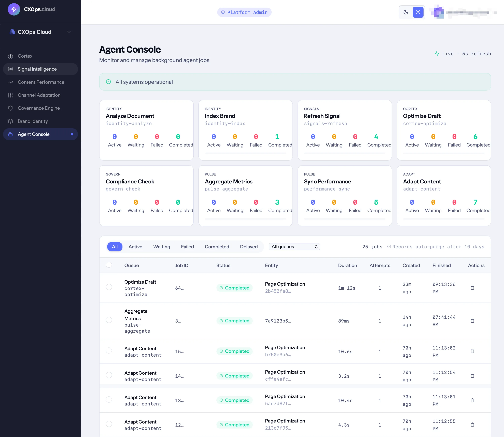The width and height of the screenshot is (504, 437).
Task: Select the Aggregate Metrics job row checkbox
Action: coord(109,320)
